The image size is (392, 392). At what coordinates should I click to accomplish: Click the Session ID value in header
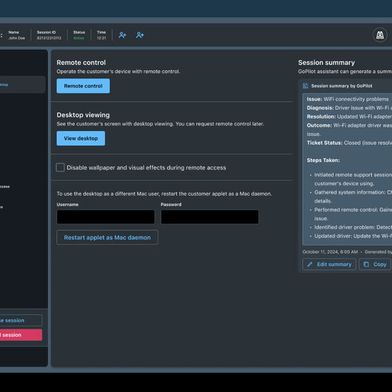(49, 38)
